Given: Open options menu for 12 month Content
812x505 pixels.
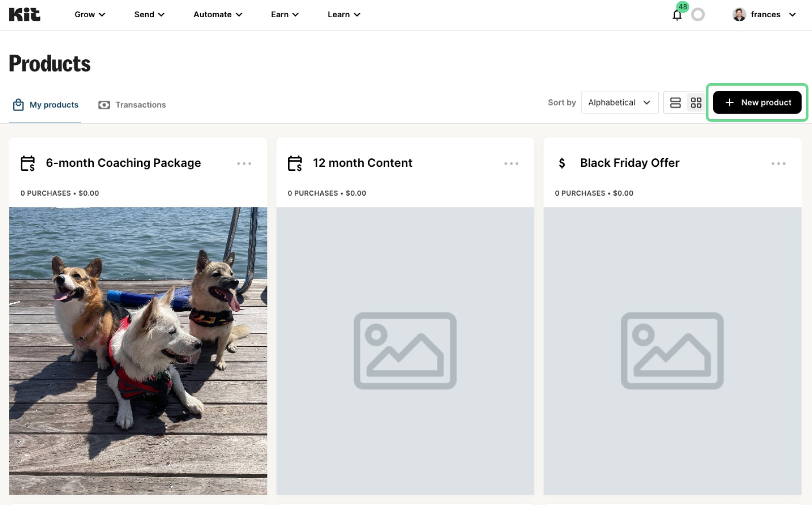Looking at the screenshot, I should click(x=511, y=163).
